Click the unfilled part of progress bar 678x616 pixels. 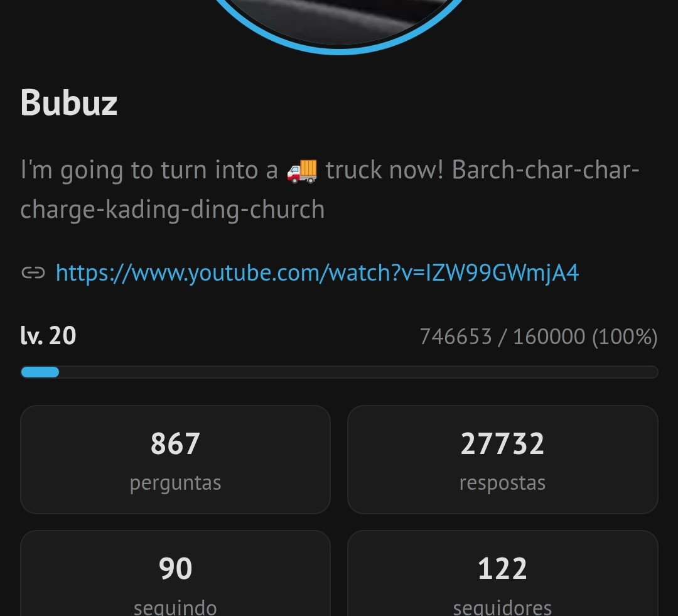358,372
